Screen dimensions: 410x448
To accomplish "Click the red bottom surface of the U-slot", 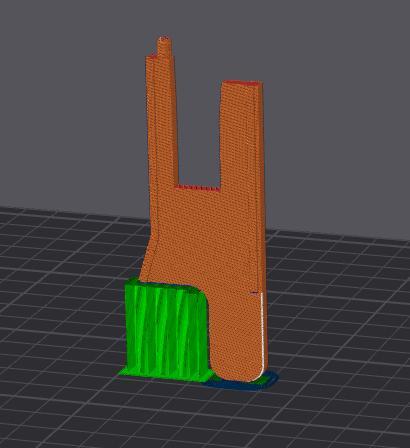I will click(198, 188).
